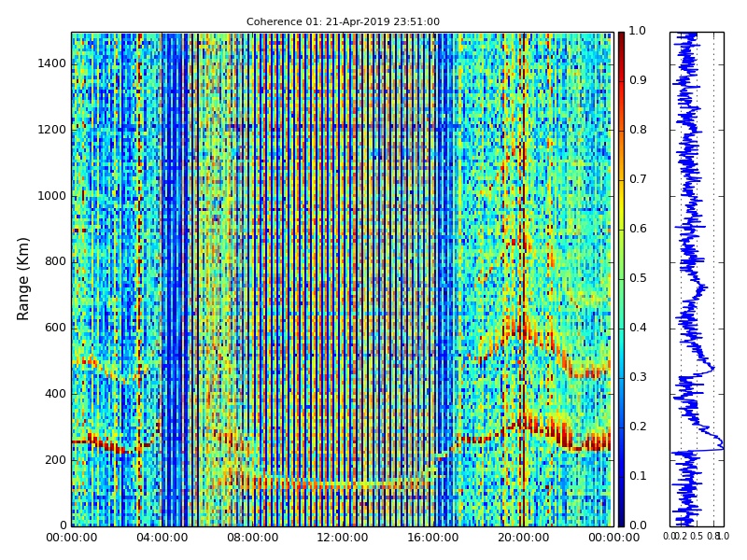
Task: Click the colorbar 0.3 value label
Action: (638, 377)
